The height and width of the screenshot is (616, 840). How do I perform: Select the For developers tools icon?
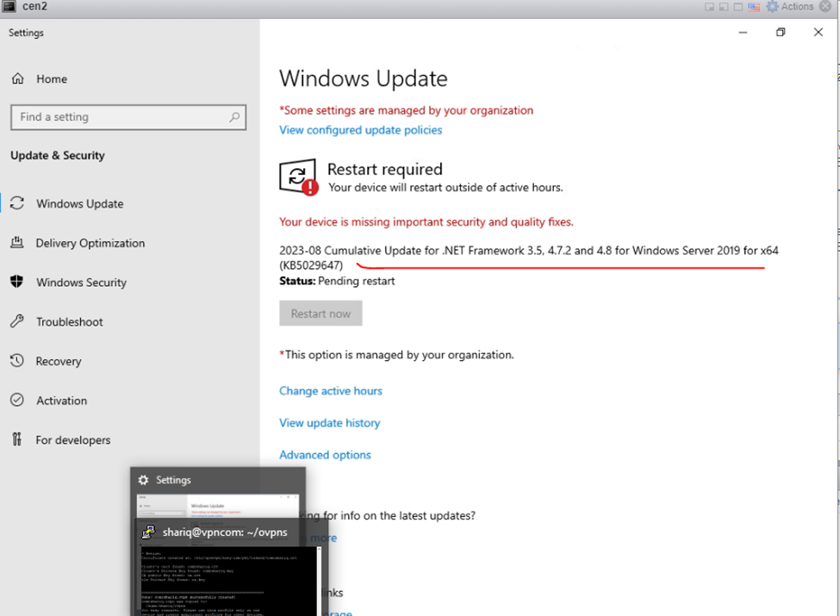pyautogui.click(x=17, y=440)
